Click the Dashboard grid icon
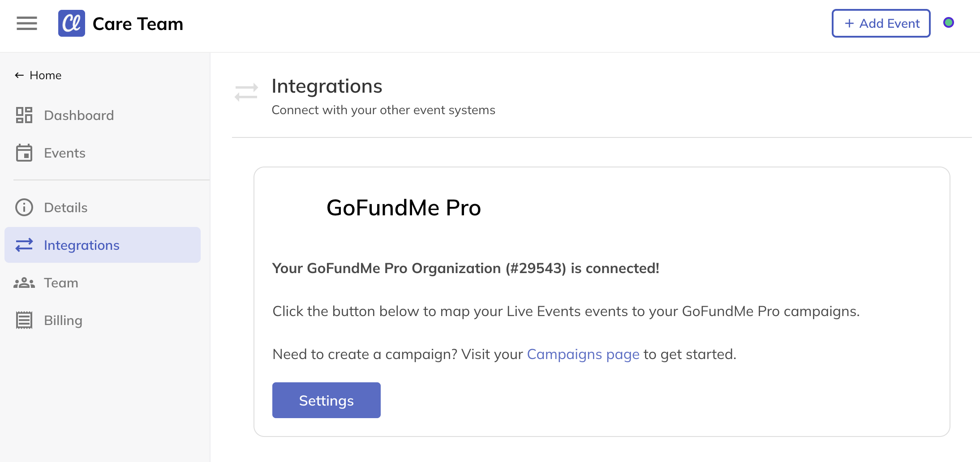Viewport: 980px width, 462px height. point(24,115)
